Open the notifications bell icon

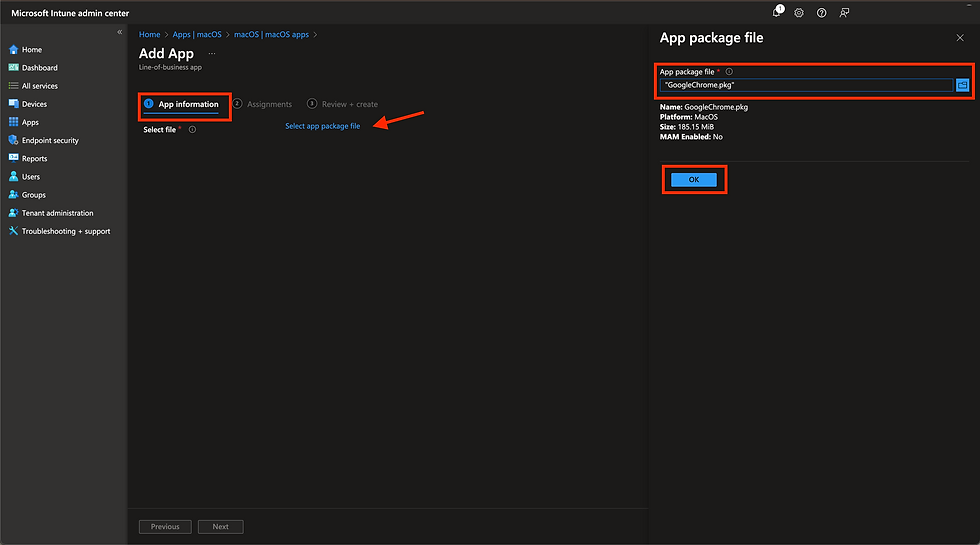coord(778,12)
